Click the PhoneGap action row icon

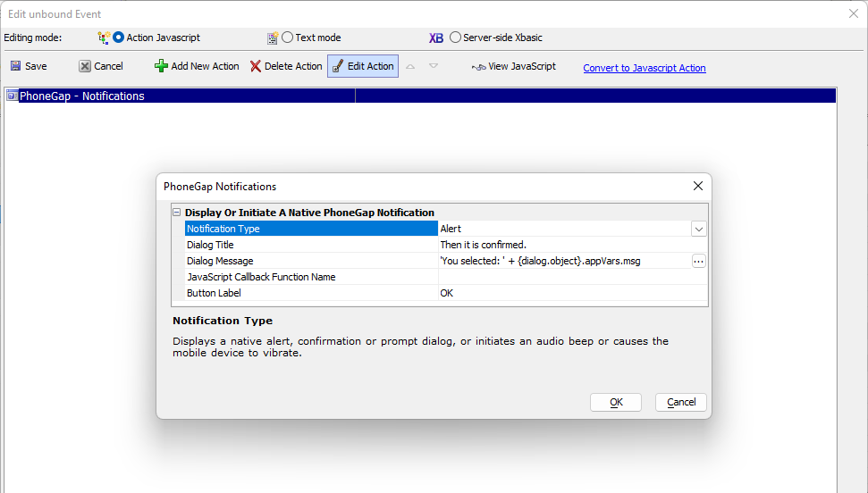[x=13, y=96]
